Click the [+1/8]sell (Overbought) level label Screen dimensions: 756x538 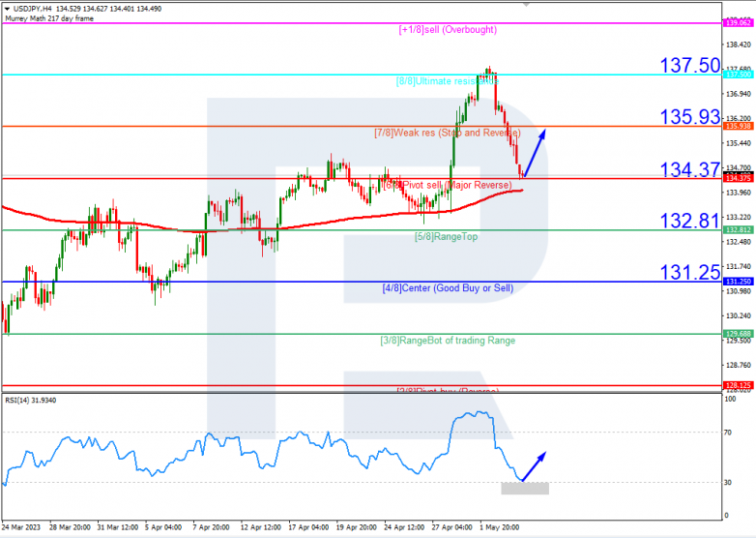point(448,29)
